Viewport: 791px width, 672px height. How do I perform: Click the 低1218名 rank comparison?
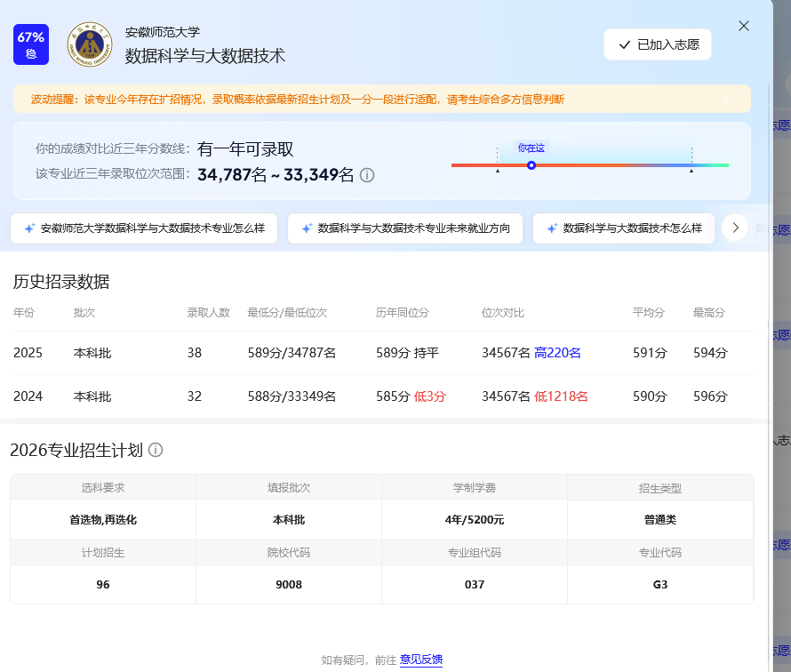561,396
